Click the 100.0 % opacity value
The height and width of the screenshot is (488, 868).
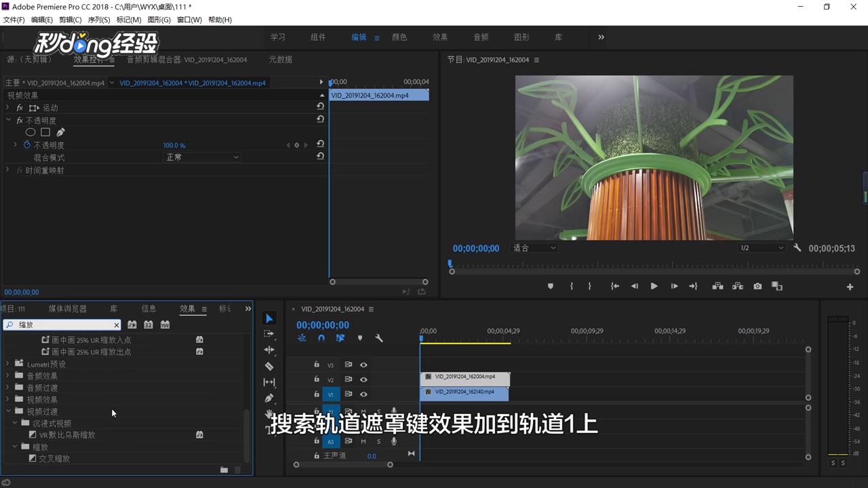(x=174, y=145)
